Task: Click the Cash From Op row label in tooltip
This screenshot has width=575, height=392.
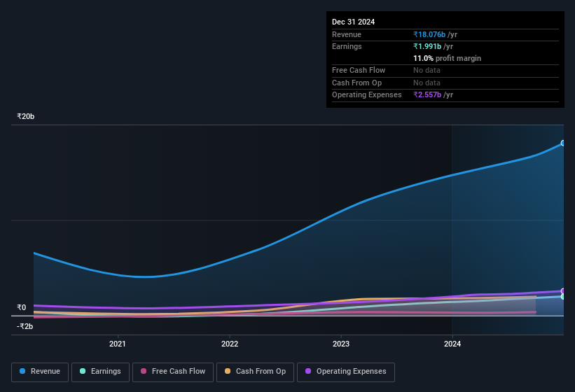Action: [x=356, y=83]
